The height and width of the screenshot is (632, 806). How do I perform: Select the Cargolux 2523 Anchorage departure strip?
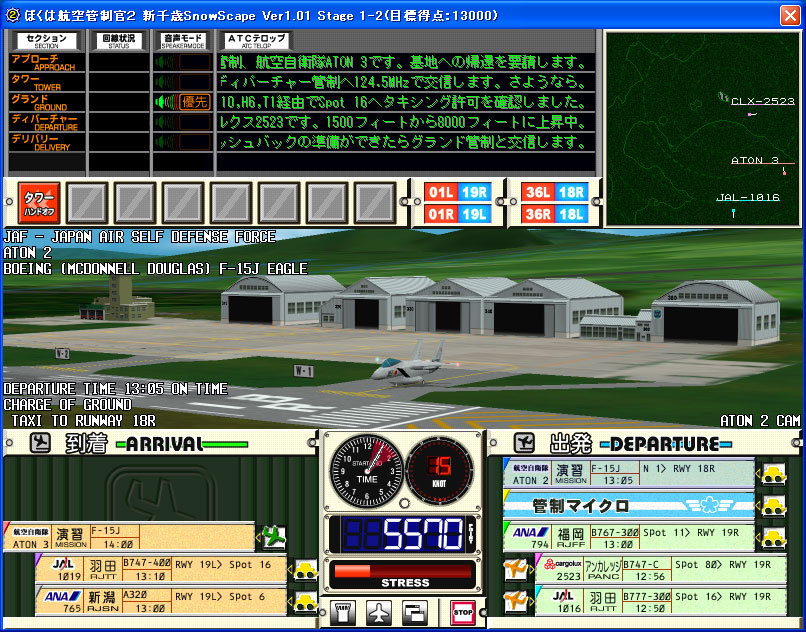(661, 570)
